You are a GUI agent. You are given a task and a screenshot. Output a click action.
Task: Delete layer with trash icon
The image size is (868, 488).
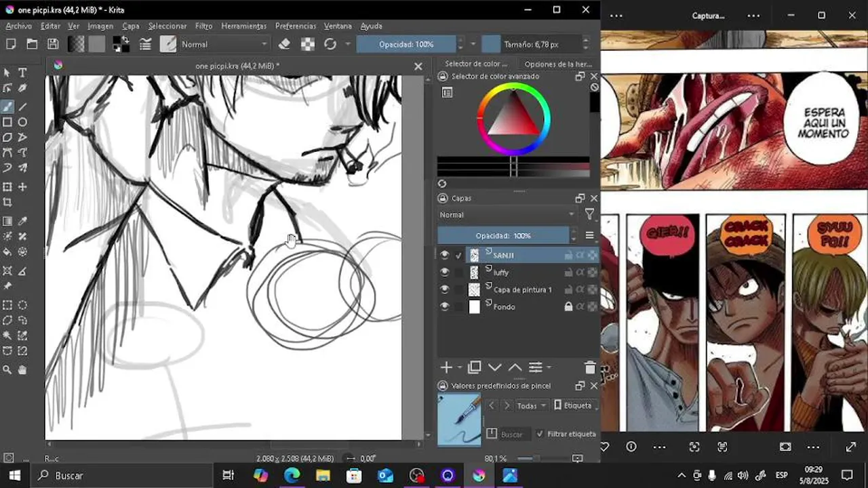coord(590,367)
